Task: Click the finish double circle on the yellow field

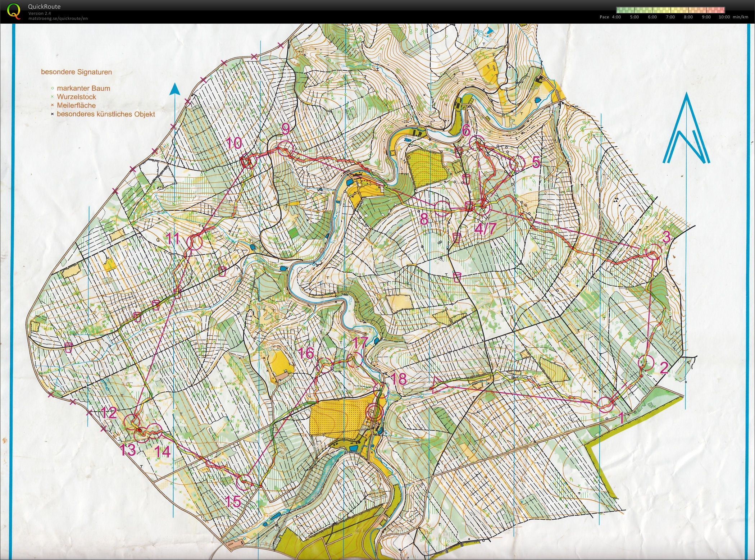Action: 374,411
